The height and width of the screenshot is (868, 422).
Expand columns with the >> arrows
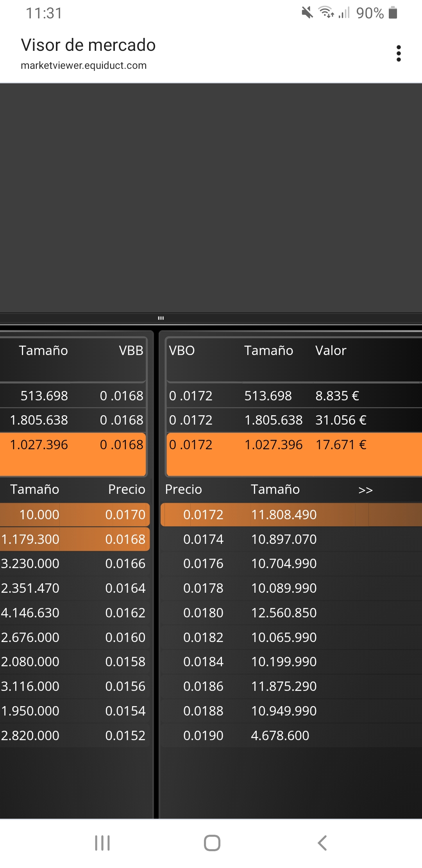[365, 490]
